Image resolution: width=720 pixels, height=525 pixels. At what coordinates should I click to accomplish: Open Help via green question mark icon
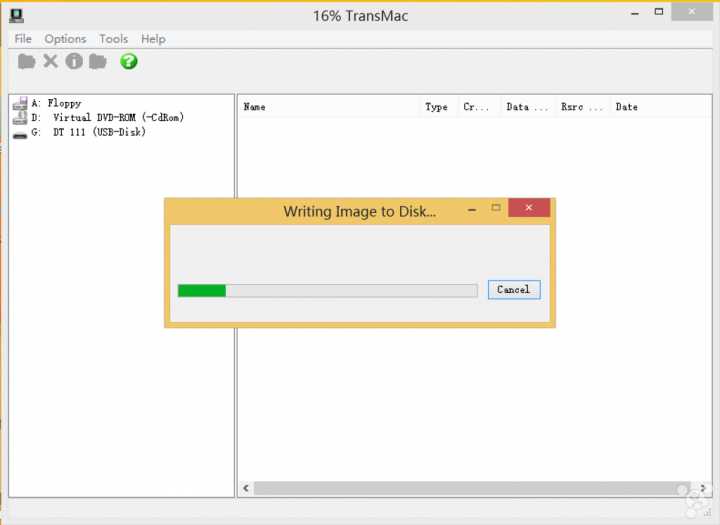(129, 61)
